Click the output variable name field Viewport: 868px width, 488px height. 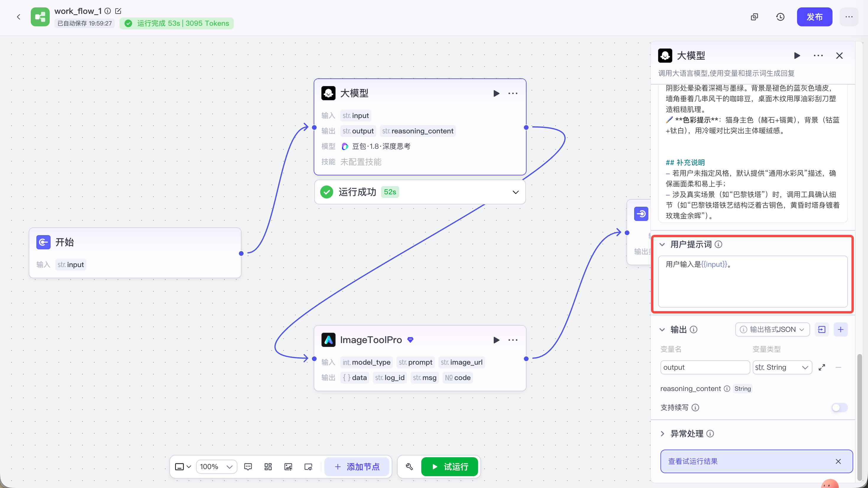click(x=705, y=367)
